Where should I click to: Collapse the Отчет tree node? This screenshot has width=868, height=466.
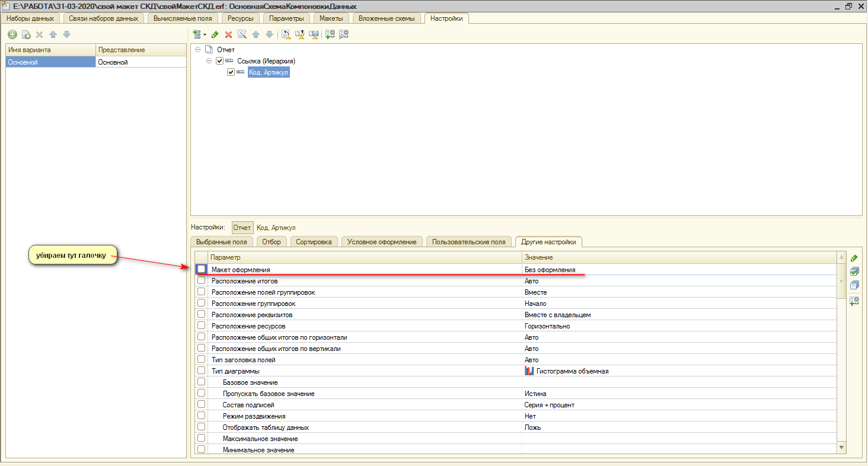[197, 50]
